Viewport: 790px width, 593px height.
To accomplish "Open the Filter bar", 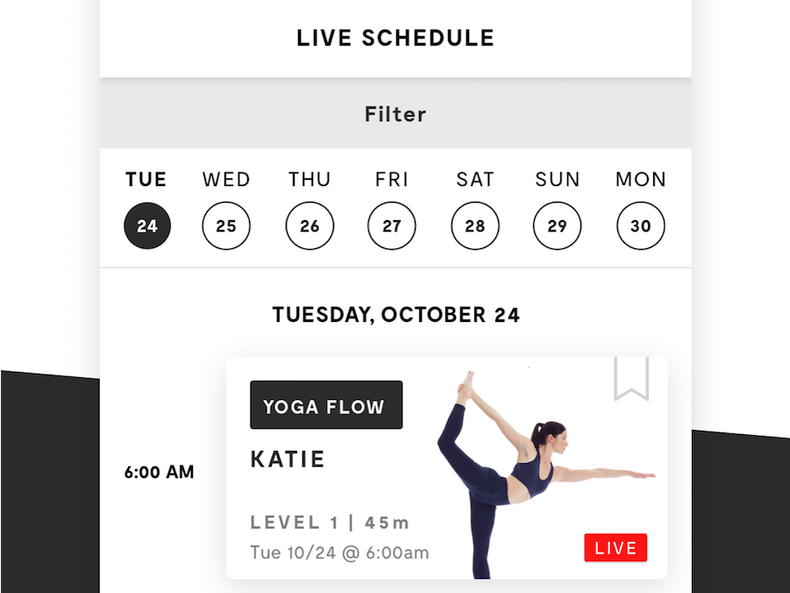I will coord(395,114).
